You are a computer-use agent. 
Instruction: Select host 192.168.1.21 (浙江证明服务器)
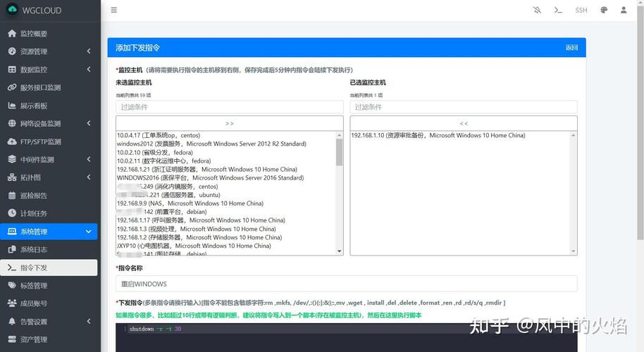pyautogui.click(x=207, y=170)
